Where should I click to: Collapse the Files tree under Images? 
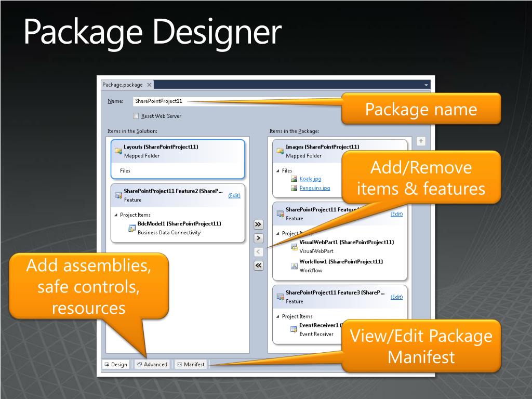pyautogui.click(x=278, y=170)
